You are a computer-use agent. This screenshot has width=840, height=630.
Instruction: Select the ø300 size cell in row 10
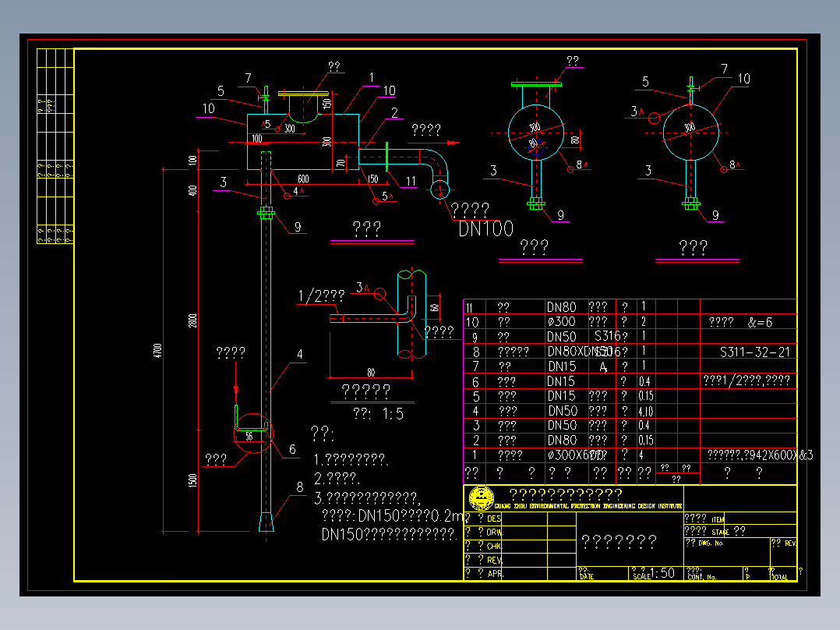561,322
